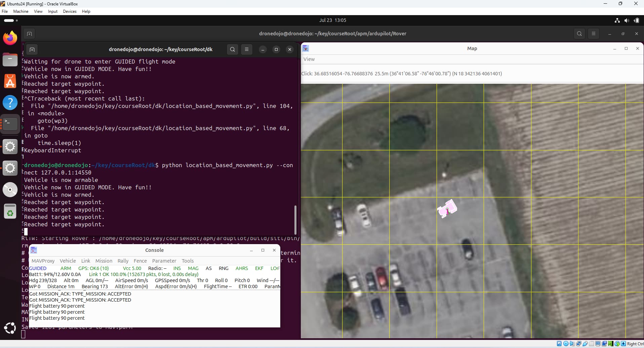Click the first gear application icon in the dock
Viewport: 644px width, 348px height.
pyautogui.click(x=10, y=147)
